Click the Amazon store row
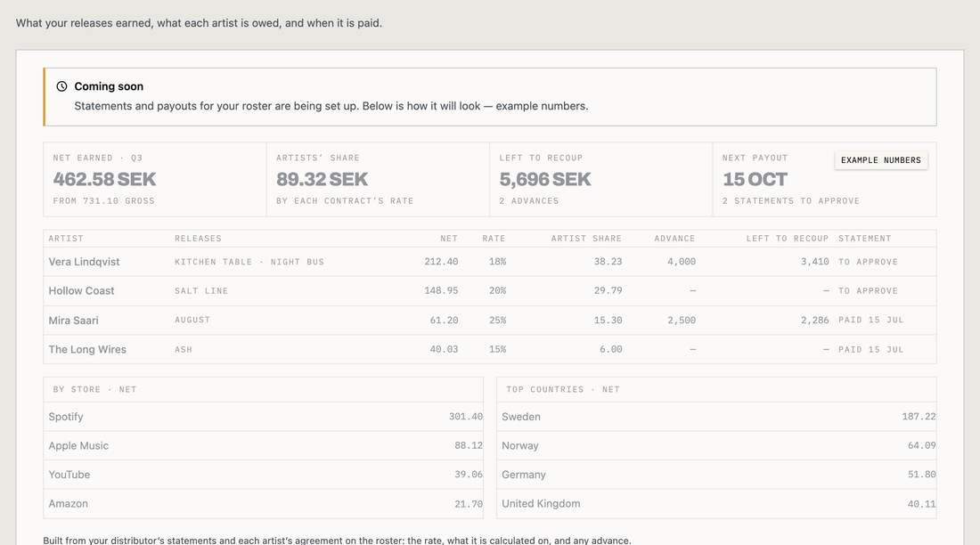This screenshot has width=980, height=545. coord(263,504)
